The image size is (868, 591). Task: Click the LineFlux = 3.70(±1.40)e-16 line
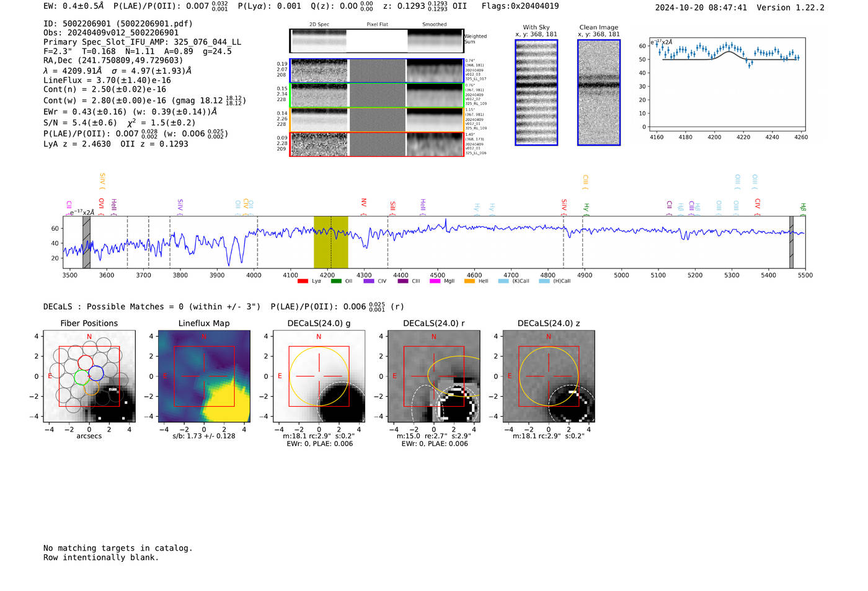point(107,81)
